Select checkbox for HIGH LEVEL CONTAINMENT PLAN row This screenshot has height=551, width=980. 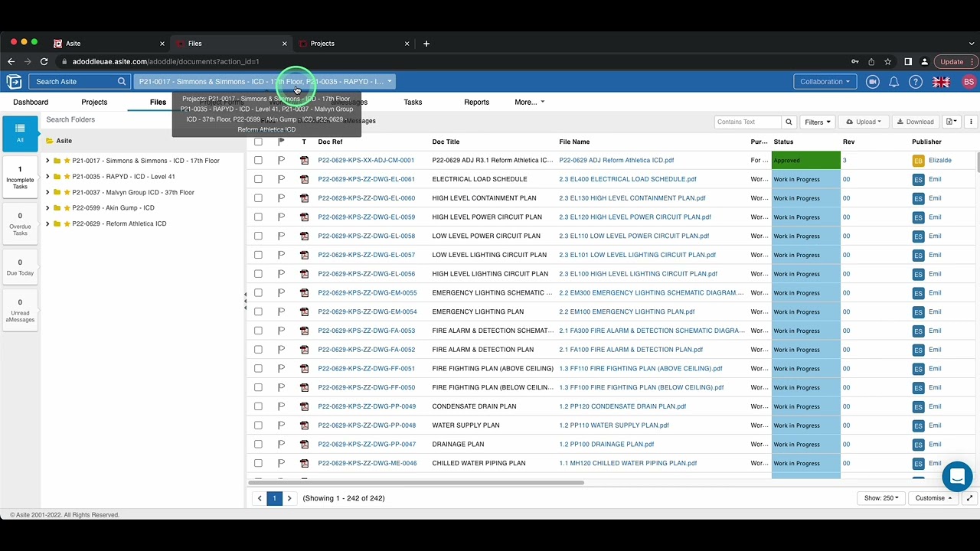coord(258,198)
